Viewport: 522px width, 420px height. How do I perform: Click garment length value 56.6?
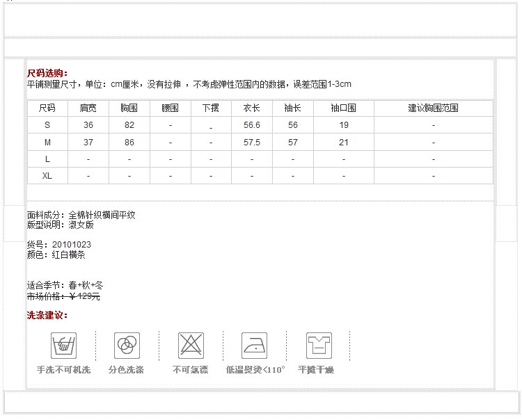tap(252, 125)
